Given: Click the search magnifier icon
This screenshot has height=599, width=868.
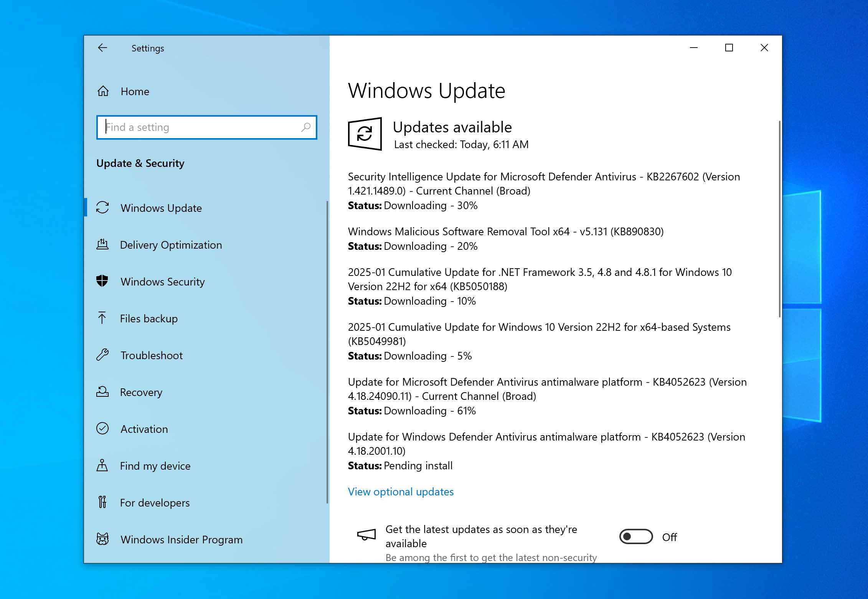Looking at the screenshot, I should pyautogui.click(x=306, y=127).
